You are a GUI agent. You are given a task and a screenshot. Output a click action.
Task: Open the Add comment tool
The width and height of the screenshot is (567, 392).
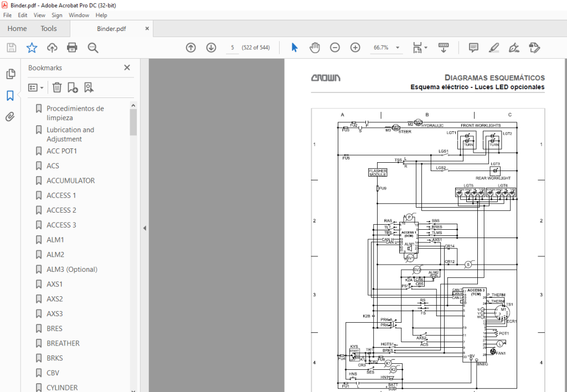(x=473, y=48)
